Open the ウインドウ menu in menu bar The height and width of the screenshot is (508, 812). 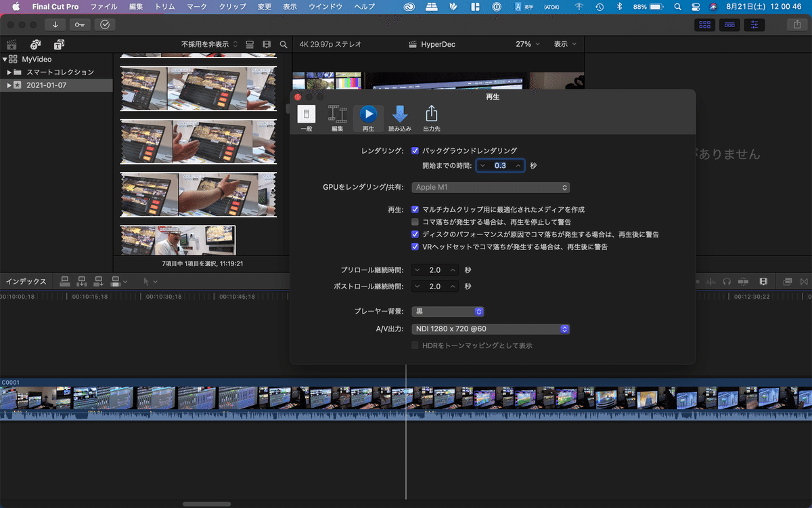coord(324,7)
